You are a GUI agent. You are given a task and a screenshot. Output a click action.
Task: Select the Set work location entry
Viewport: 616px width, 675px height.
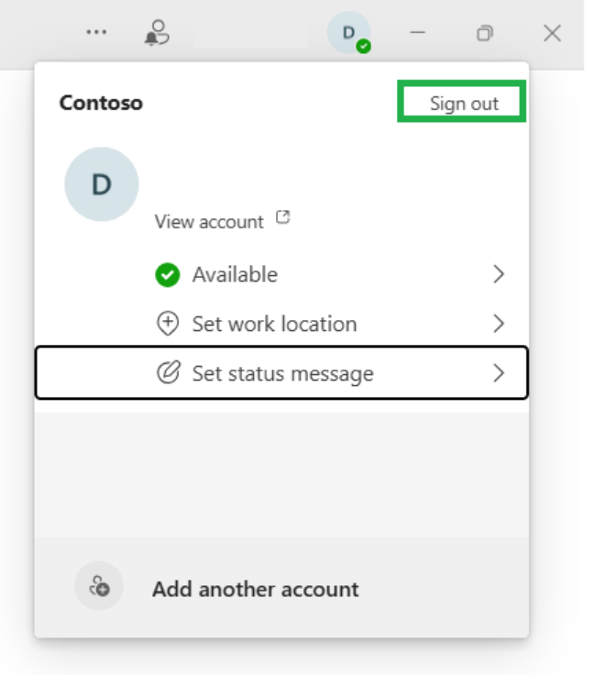point(281,324)
